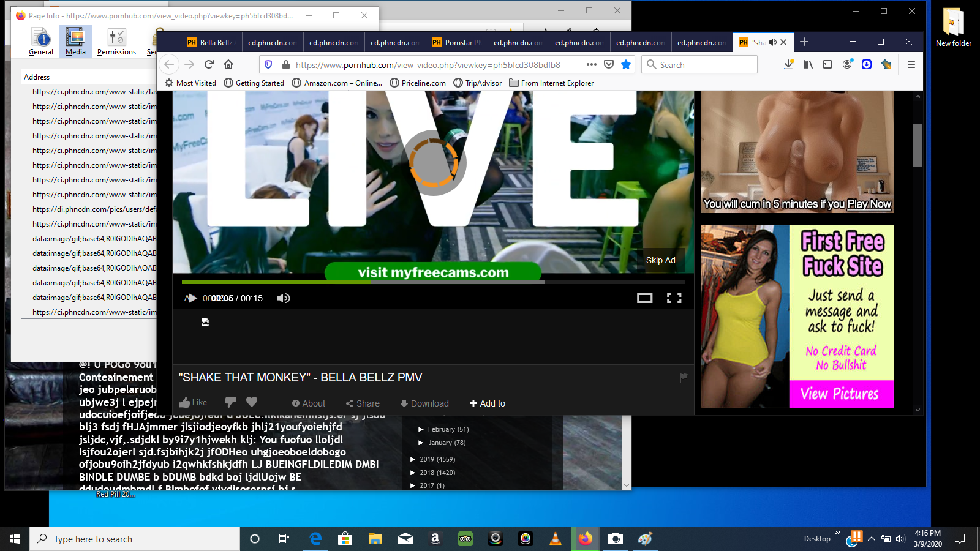
Task: Save page to Pocket icon
Action: (x=609, y=64)
